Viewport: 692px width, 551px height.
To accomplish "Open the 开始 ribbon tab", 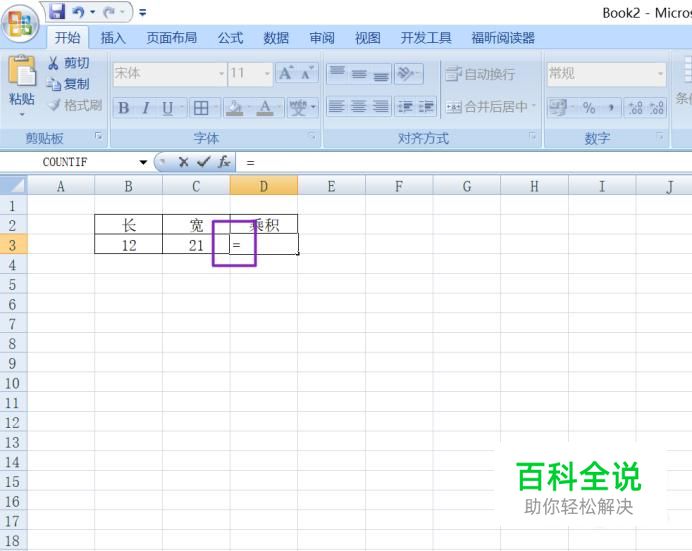I will point(68,38).
